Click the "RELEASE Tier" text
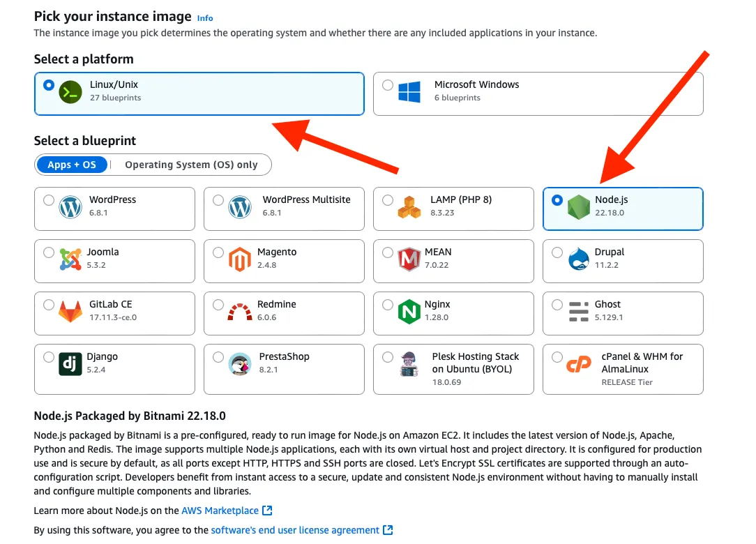The height and width of the screenshot is (544, 756). coord(627,382)
